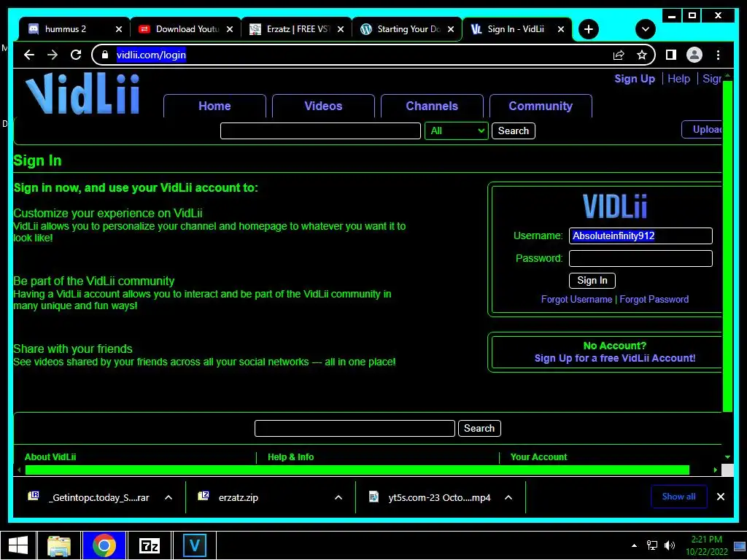This screenshot has height=560, width=747.
Task: Open the _Getintopc.today rar download
Action: (88, 497)
